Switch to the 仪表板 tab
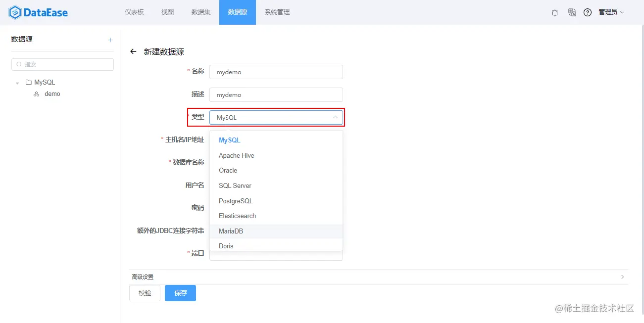Viewport: 644px width, 323px height. click(x=134, y=12)
